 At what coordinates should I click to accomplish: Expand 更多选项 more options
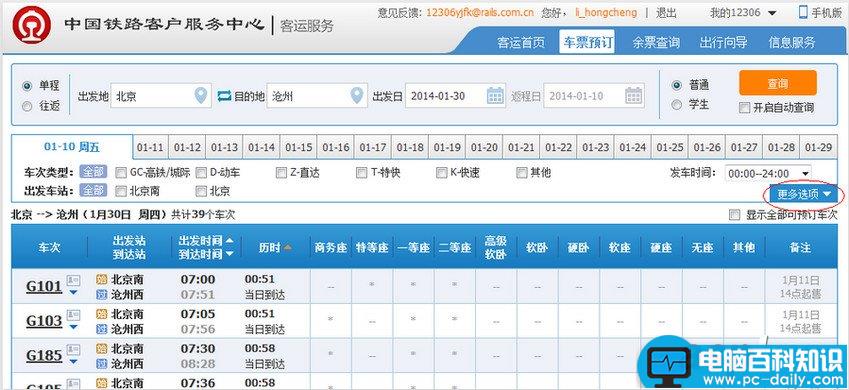click(x=804, y=194)
